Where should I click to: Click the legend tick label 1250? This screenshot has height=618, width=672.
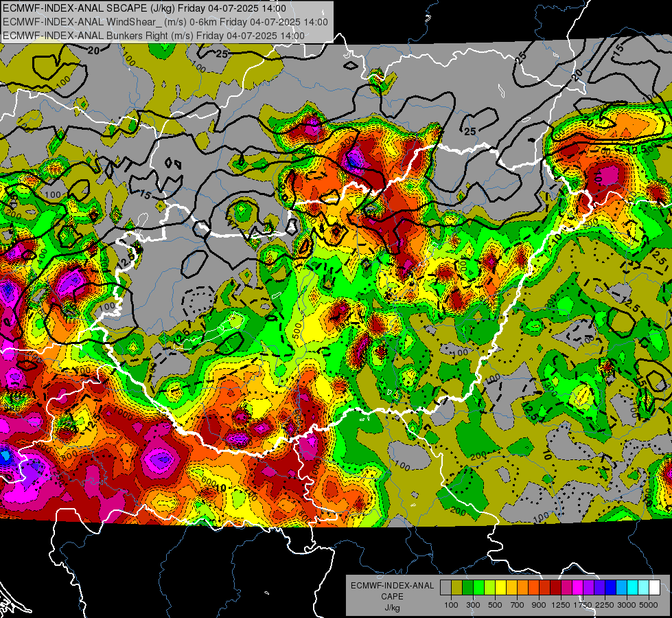[x=561, y=605]
